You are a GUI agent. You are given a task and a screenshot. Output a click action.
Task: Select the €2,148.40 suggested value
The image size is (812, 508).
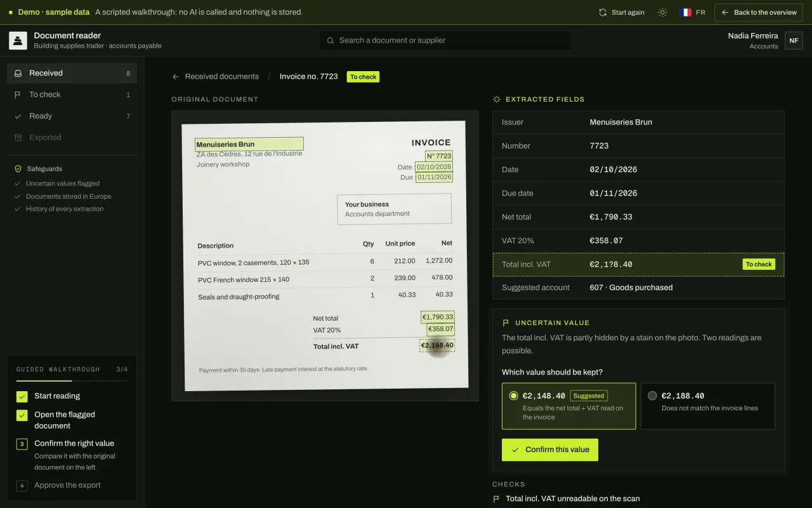coord(568,406)
